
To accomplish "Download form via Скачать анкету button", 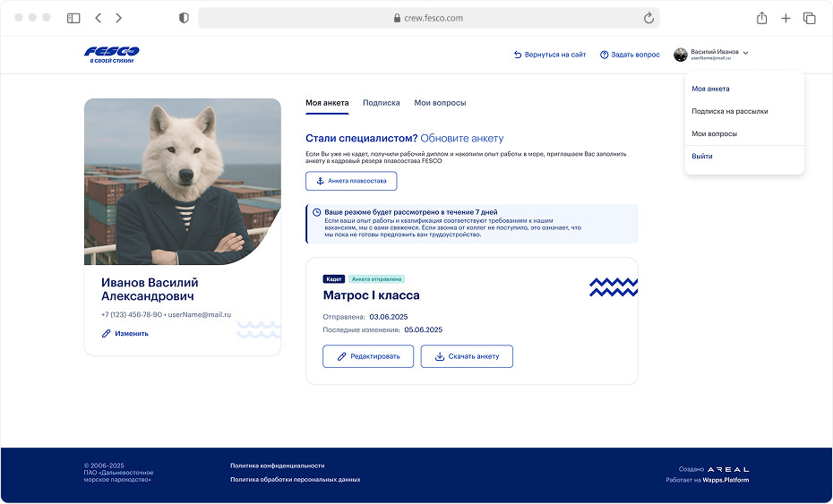I will pos(467,356).
